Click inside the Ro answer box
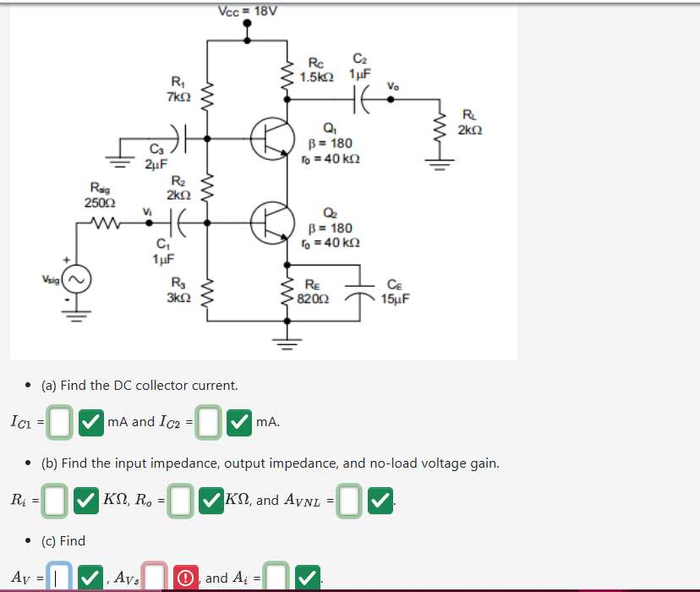 click(x=180, y=502)
